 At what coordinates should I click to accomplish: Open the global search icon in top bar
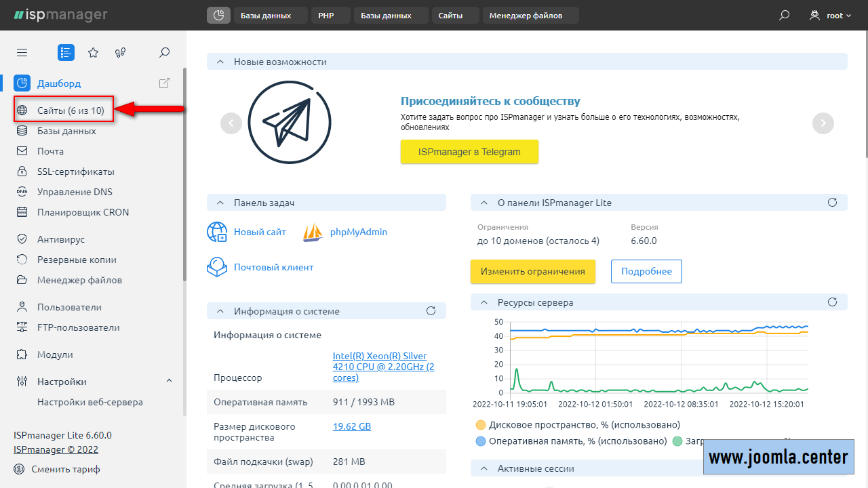point(784,15)
